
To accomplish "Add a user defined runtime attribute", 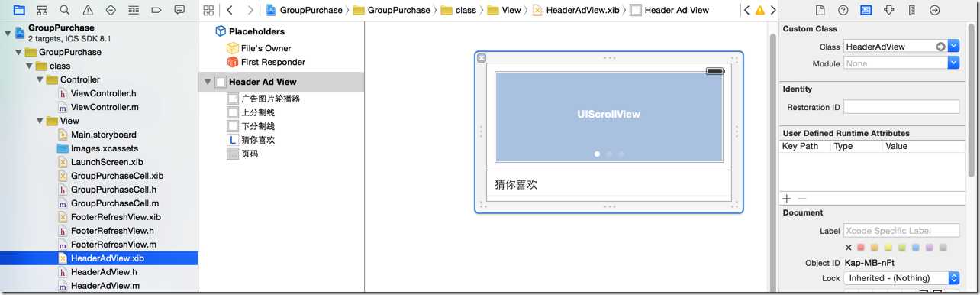I will point(787,198).
